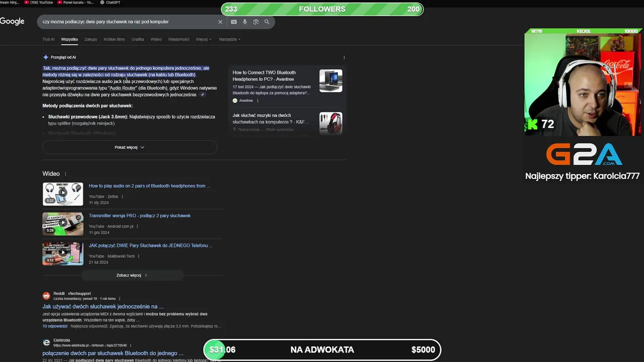Click the FOLLOWERS goal progress bar
The image size is (644, 362).
(x=322, y=9)
